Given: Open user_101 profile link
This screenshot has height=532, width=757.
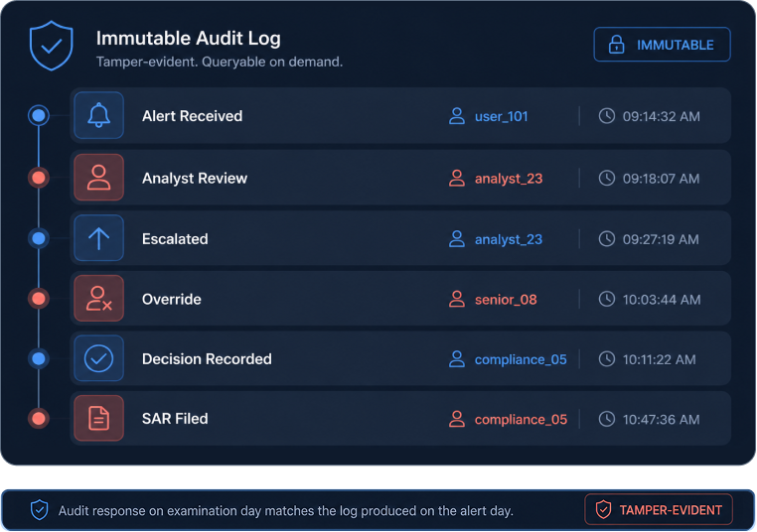Looking at the screenshot, I should [x=501, y=116].
